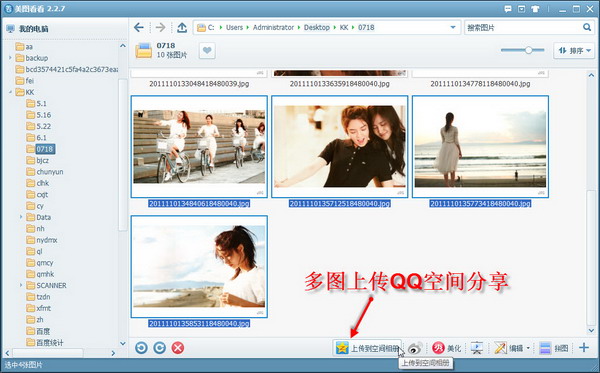Open address bar path dropdown arrow

point(453,28)
